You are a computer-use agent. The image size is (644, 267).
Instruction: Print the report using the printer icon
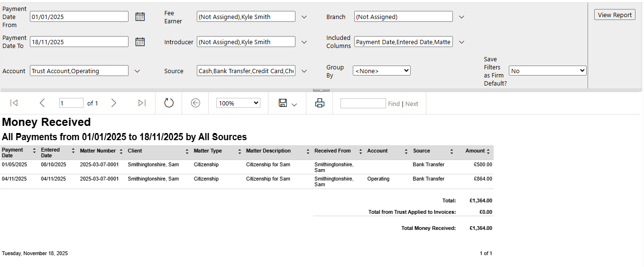click(320, 103)
